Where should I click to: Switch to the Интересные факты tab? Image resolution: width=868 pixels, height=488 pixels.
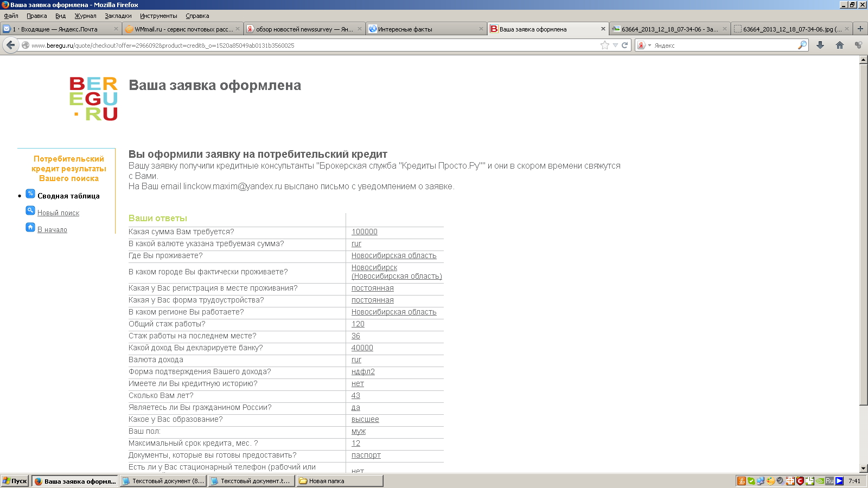coord(425,29)
